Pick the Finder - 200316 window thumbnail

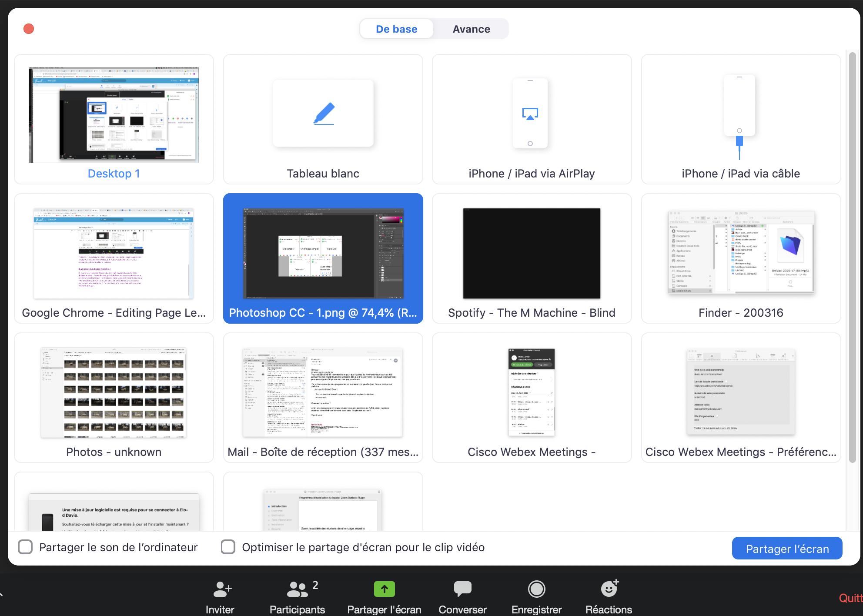[x=740, y=254]
